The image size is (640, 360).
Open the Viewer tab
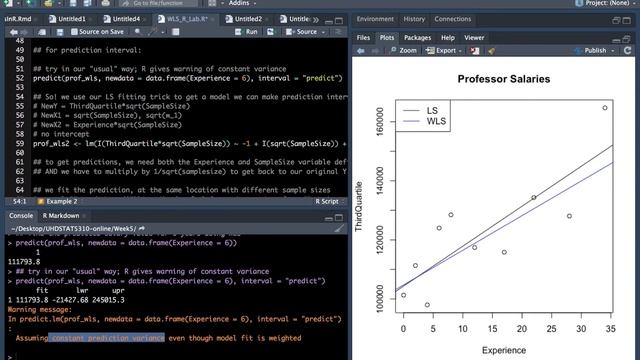click(x=474, y=38)
